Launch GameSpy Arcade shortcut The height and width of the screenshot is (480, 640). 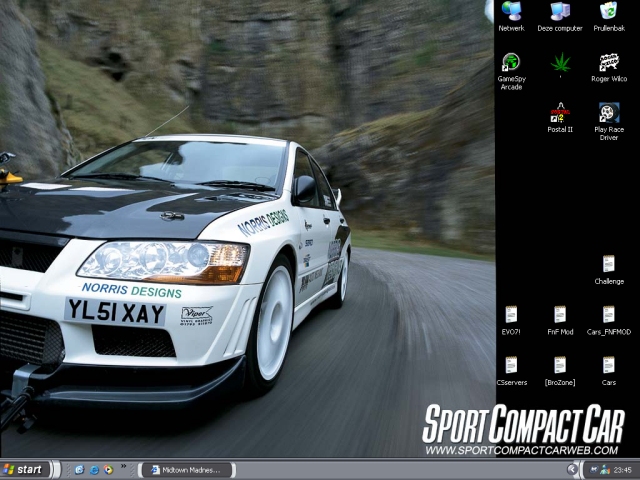click(x=511, y=63)
